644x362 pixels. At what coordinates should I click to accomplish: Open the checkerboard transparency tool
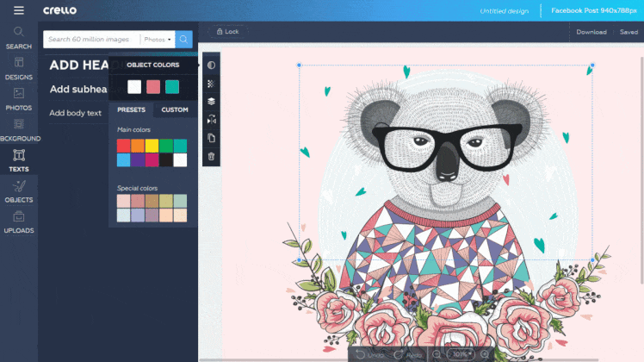point(211,84)
